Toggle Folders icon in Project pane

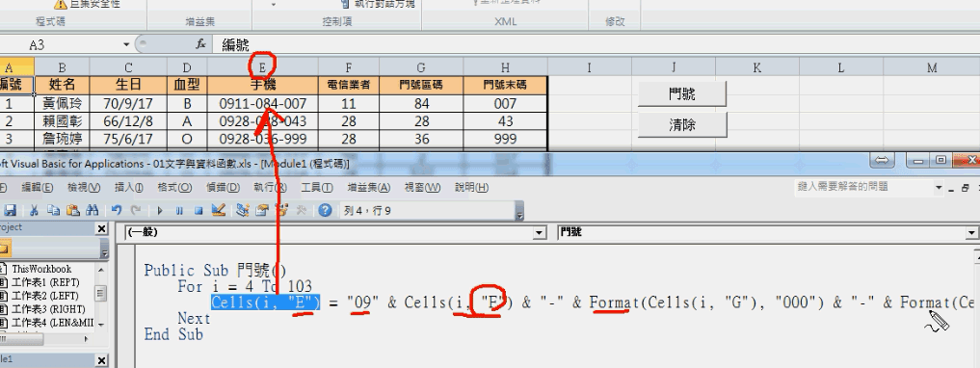tap(5, 249)
